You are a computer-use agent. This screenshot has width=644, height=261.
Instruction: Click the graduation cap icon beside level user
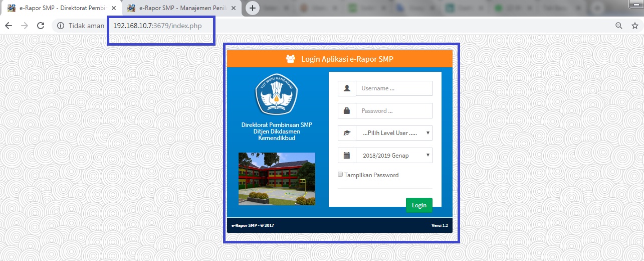click(347, 133)
